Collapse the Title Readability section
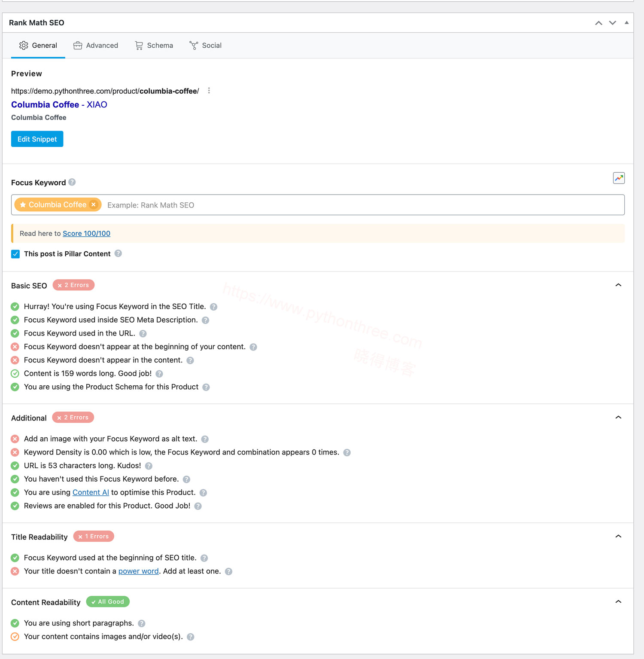644x659 pixels. 618,536
